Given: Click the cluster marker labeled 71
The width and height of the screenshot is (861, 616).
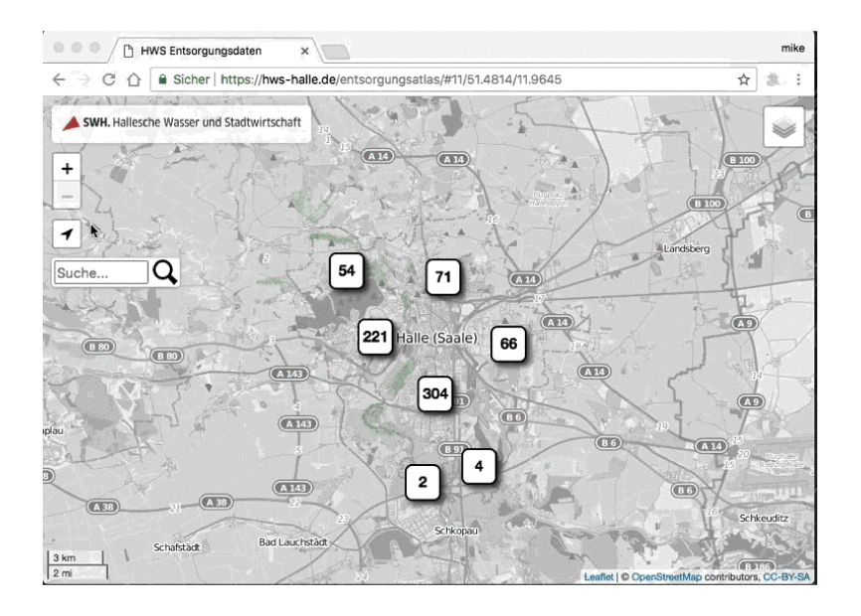Looking at the screenshot, I should tap(443, 278).
